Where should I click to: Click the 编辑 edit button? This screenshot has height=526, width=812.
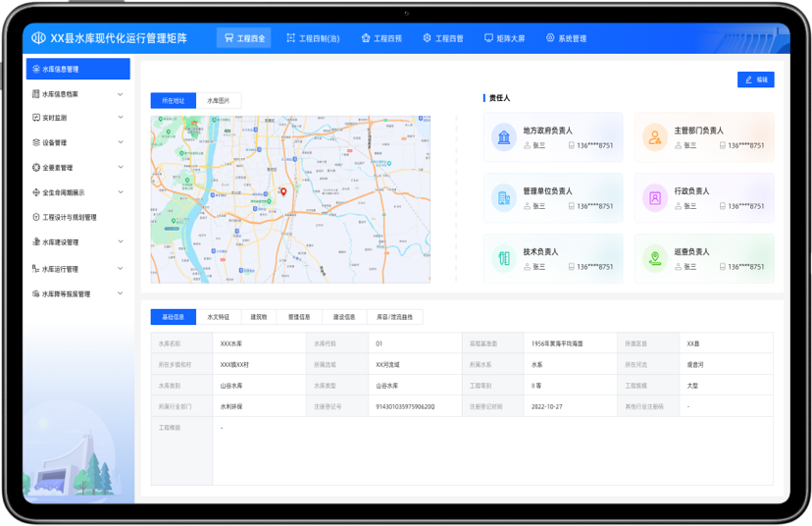pyautogui.click(x=755, y=79)
